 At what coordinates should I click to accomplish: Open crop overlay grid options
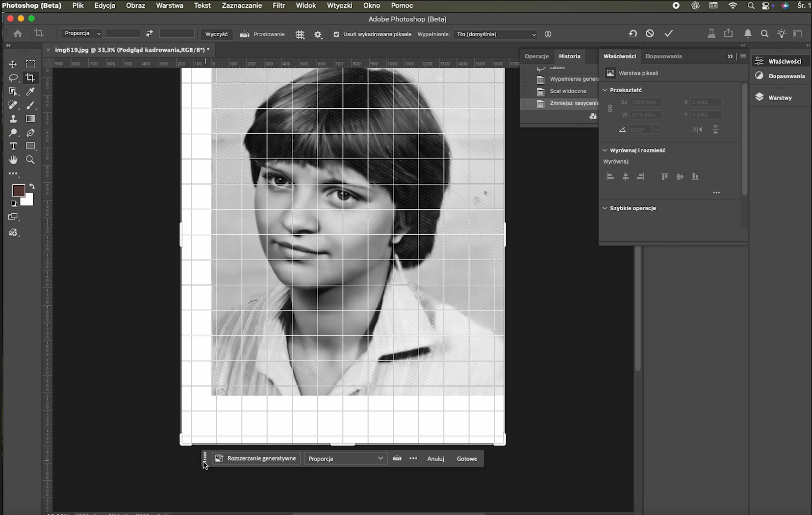tap(300, 34)
